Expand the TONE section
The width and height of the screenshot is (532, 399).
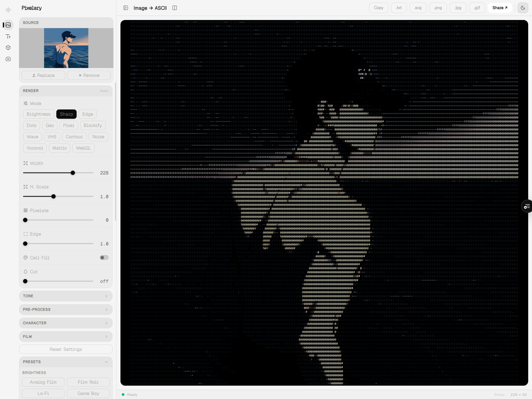pos(66,296)
